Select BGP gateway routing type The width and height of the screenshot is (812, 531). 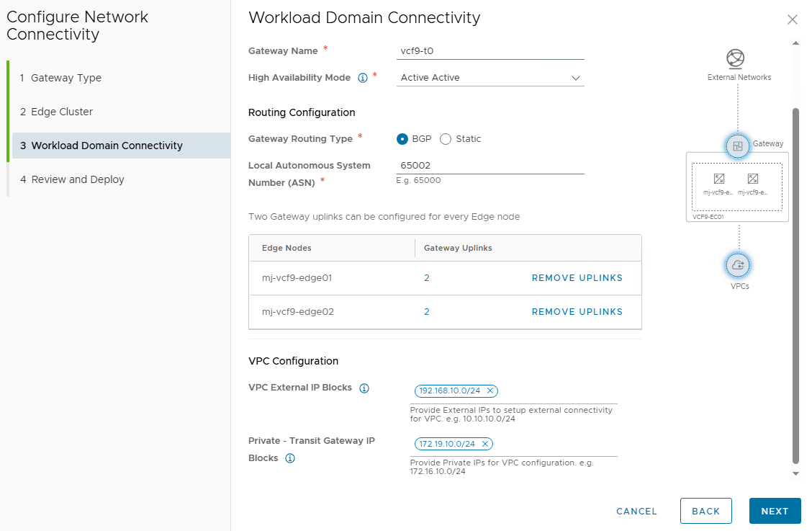coord(402,139)
